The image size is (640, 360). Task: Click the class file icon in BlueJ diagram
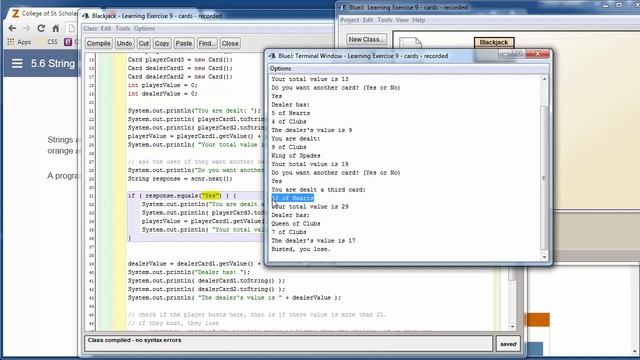[x=410, y=43]
